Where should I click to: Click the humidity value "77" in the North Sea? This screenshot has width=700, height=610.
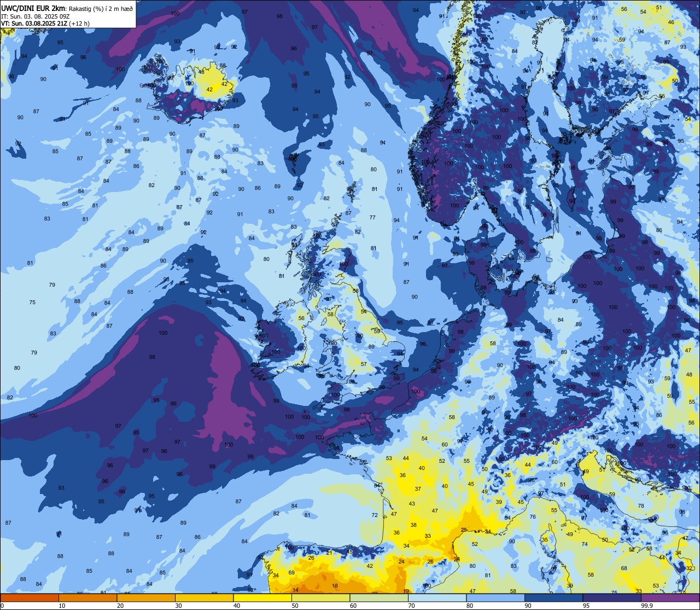click(372, 217)
